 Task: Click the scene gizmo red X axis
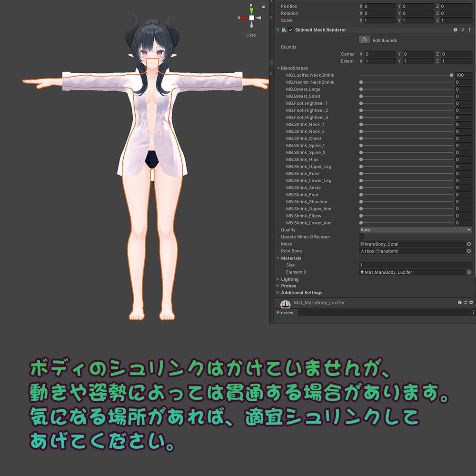pos(244,18)
